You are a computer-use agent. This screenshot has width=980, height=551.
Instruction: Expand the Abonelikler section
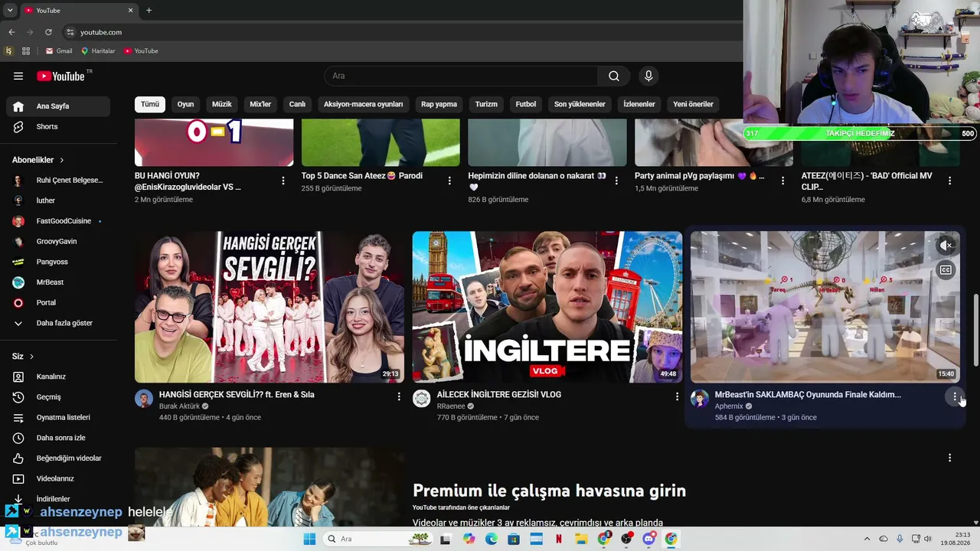(38, 160)
